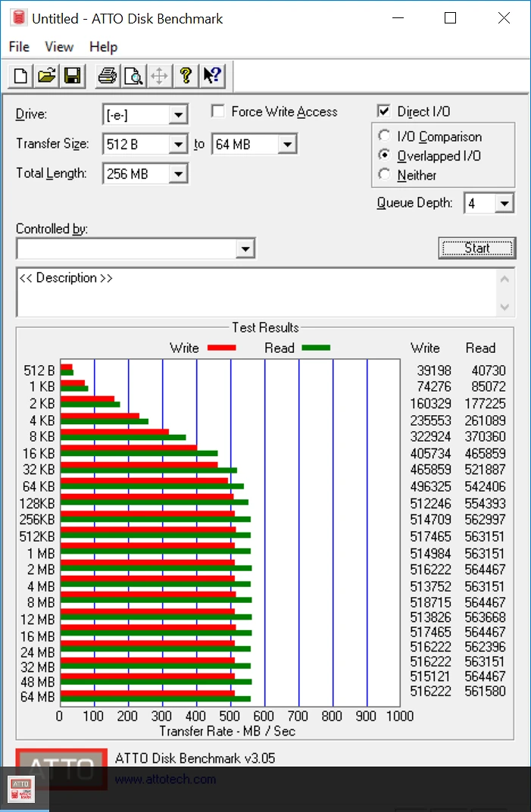Open the Queue Depth dropdown
Image resolution: width=531 pixels, height=812 pixels.
tap(505, 203)
